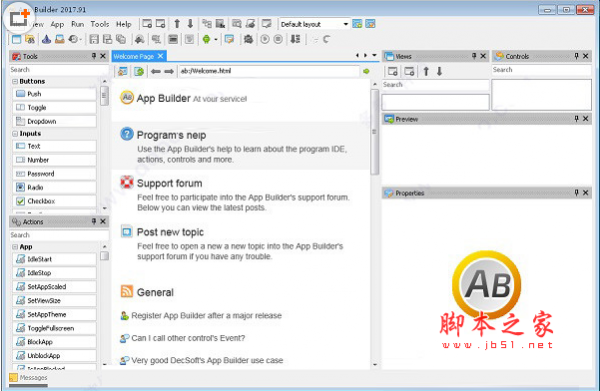This screenshot has height=391, width=600.
Task: Toggle the pin on the Views panel
Action: click(474, 56)
